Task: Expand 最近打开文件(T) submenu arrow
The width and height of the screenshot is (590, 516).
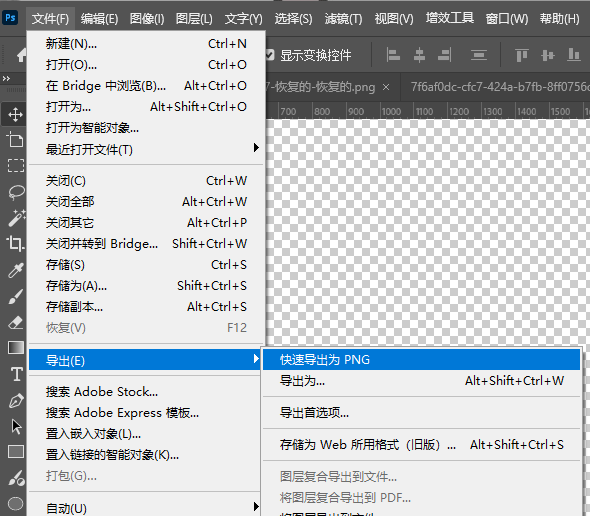Action: point(256,148)
